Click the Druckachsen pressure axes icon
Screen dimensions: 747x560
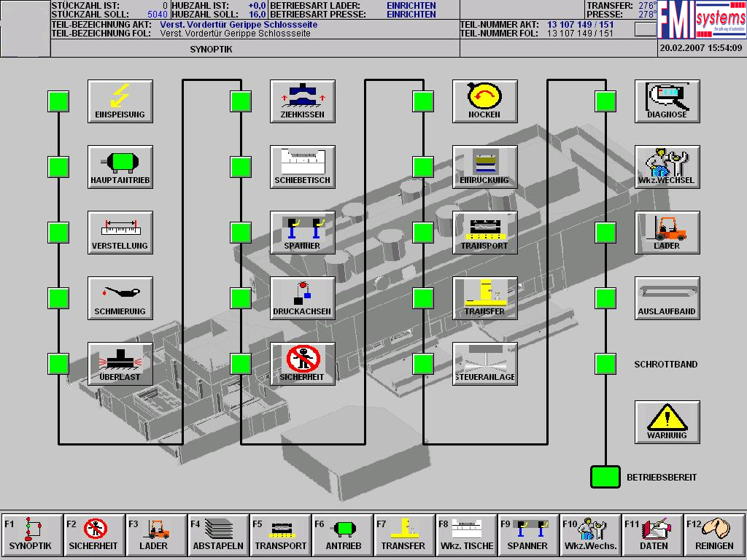tap(303, 298)
